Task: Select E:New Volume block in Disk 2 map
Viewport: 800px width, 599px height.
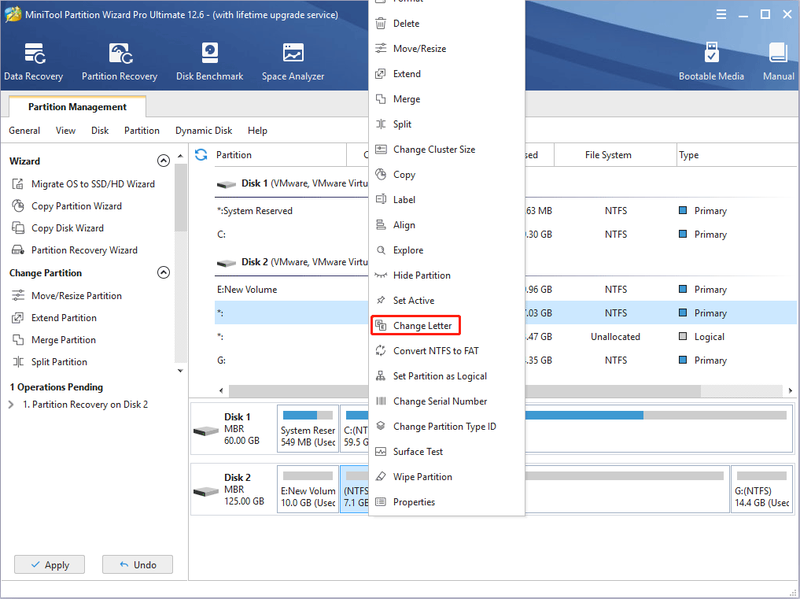Action: 308,489
